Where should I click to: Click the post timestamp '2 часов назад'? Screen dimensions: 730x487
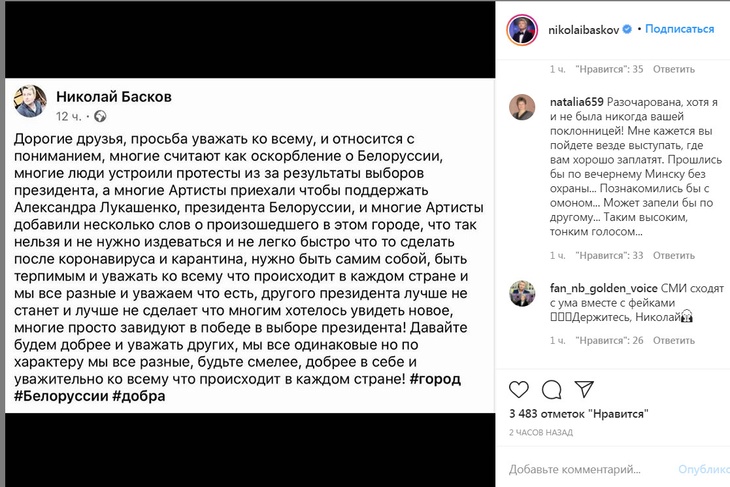[x=540, y=431]
